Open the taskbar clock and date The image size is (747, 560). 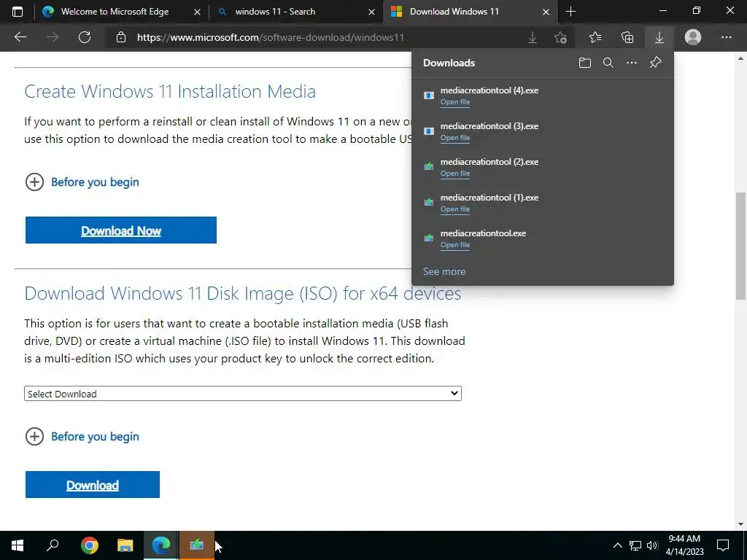(x=684, y=545)
